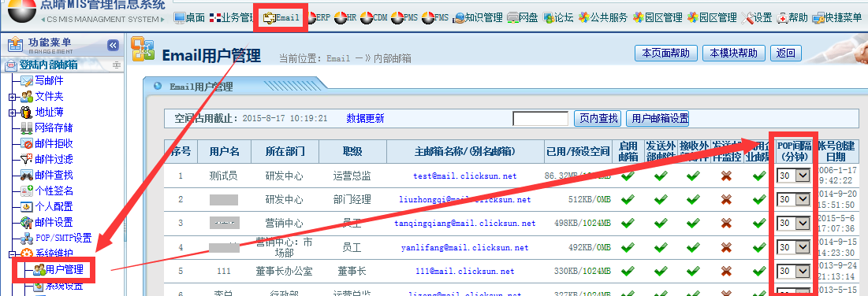Select 邮件拒收 sidebar item
Viewport: 868px width, 296px height.
54,143
